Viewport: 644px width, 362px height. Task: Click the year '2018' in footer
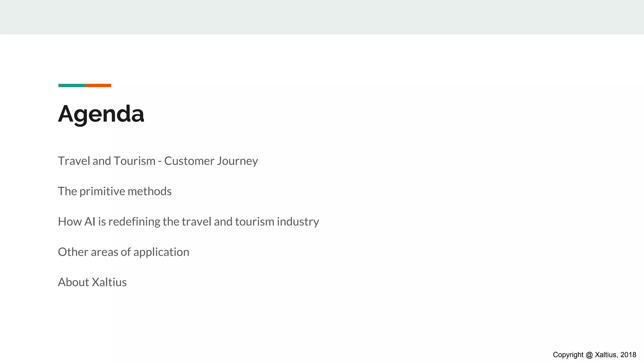point(628,355)
